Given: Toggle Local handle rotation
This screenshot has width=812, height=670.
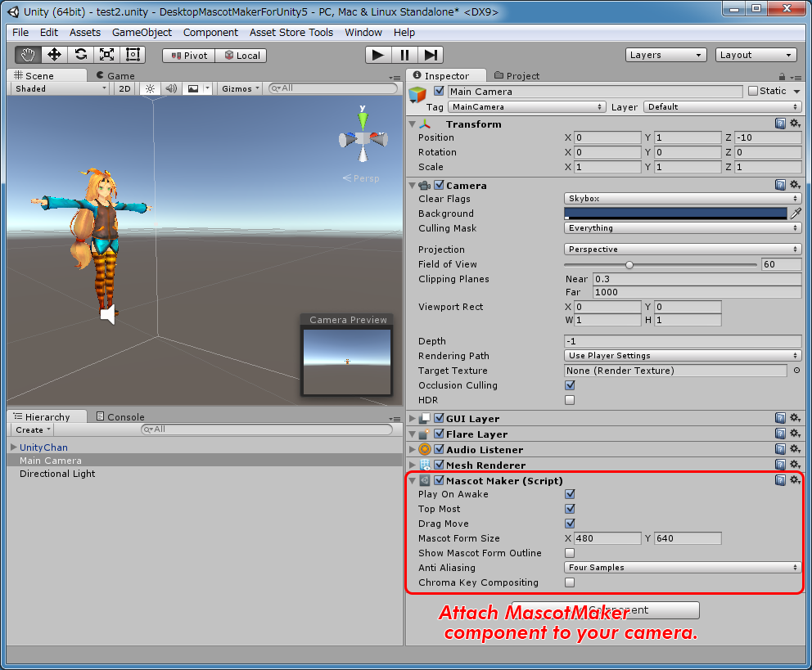Looking at the screenshot, I should tap(241, 56).
